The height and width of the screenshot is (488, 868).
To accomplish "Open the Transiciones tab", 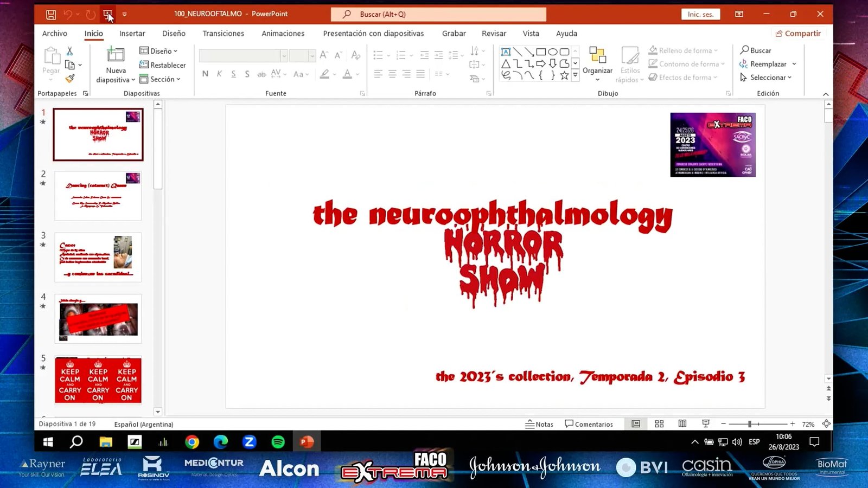I will [223, 34].
